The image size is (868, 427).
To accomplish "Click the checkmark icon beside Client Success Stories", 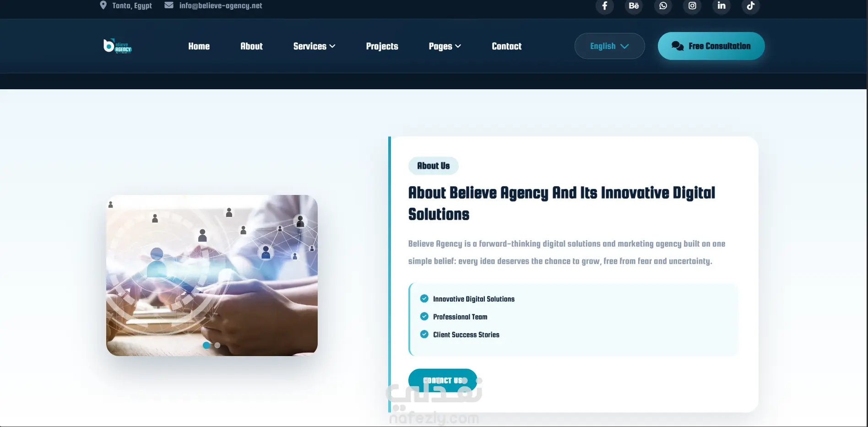I will tap(424, 334).
